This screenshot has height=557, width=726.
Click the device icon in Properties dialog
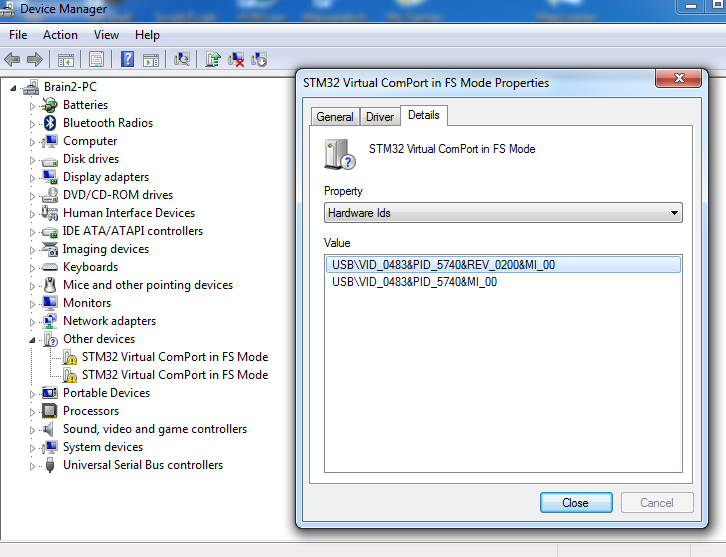[x=340, y=154]
